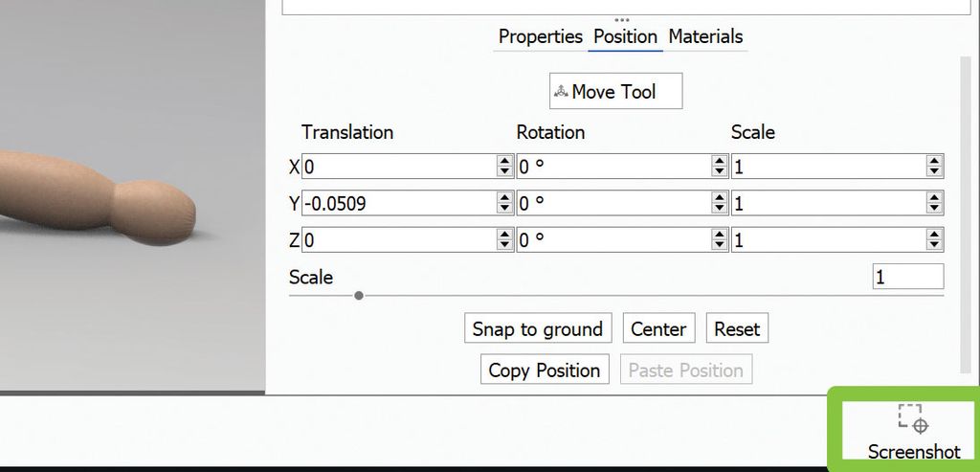
Task: Click the X Translation input field
Action: tap(398, 167)
